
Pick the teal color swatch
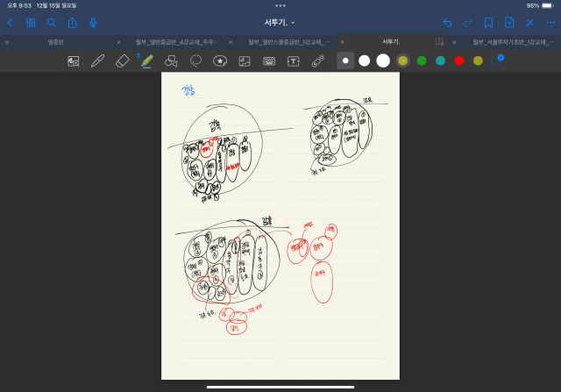(x=440, y=61)
